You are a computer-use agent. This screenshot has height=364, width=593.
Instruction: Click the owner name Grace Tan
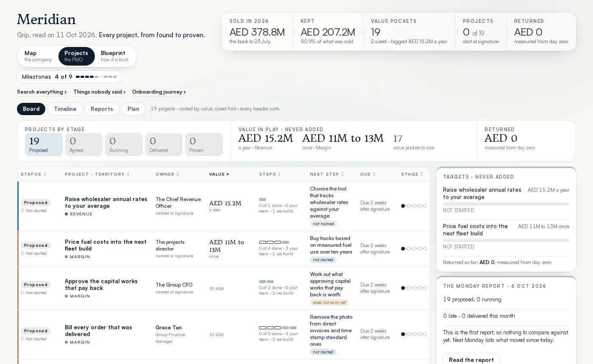coord(169,328)
